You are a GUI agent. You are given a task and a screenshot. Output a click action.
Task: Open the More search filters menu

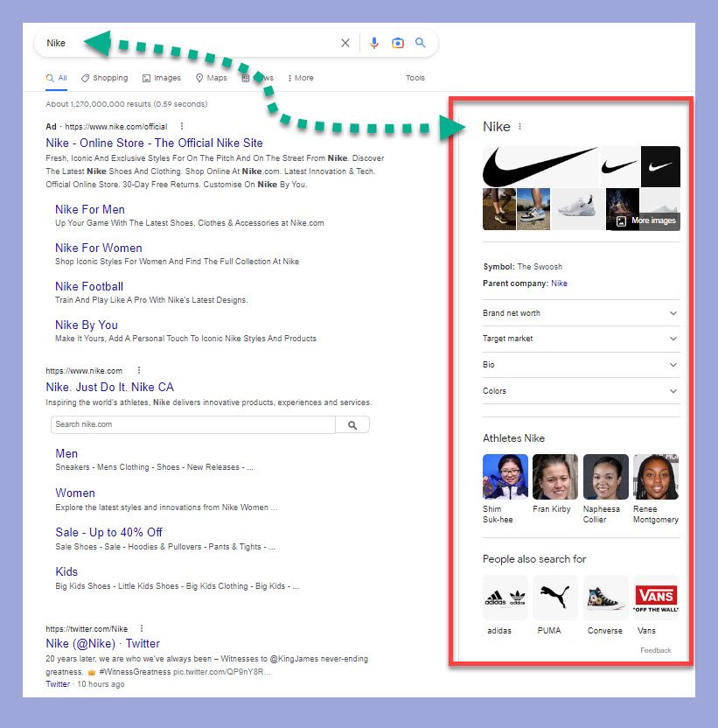pyautogui.click(x=300, y=78)
